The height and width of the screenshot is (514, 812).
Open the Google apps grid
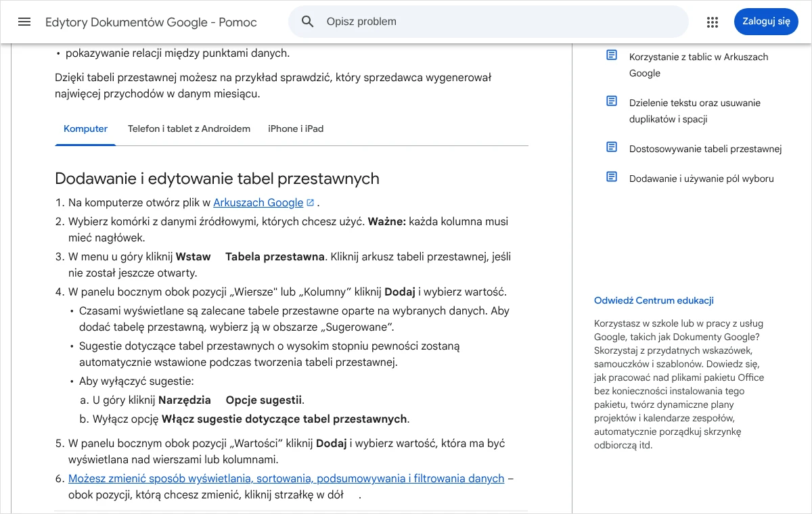(712, 22)
